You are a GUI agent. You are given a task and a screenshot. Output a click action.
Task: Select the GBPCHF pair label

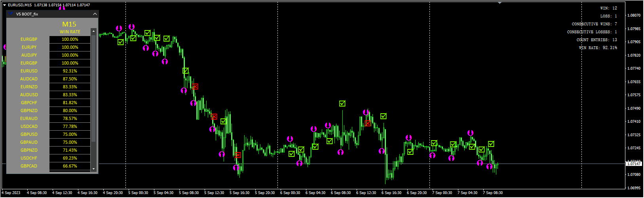(29, 103)
